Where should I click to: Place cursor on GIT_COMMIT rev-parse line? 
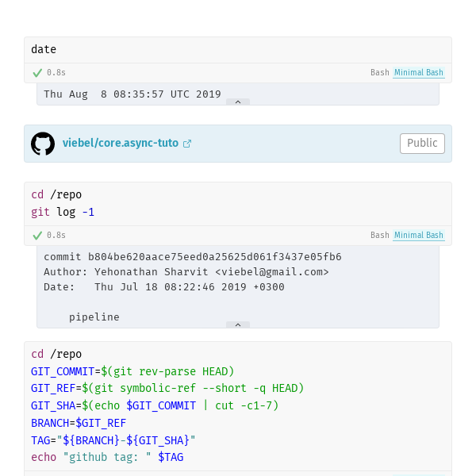point(132,371)
